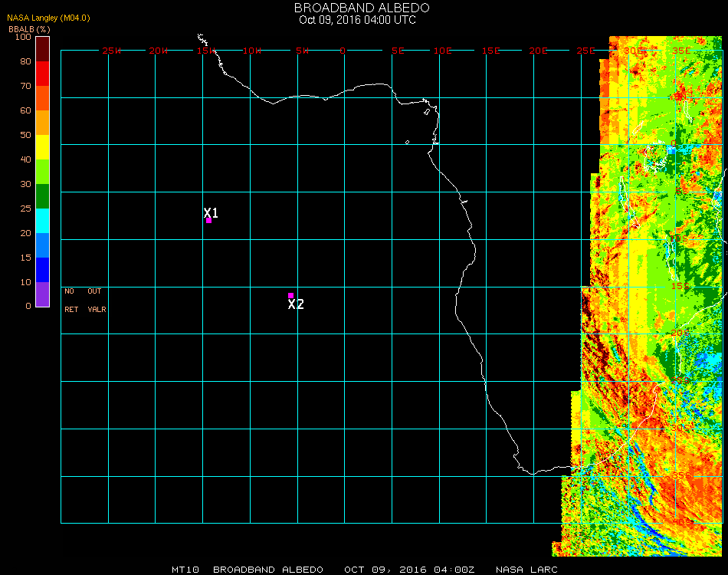
Task: Click the 25W longitude label
Action: (112, 51)
